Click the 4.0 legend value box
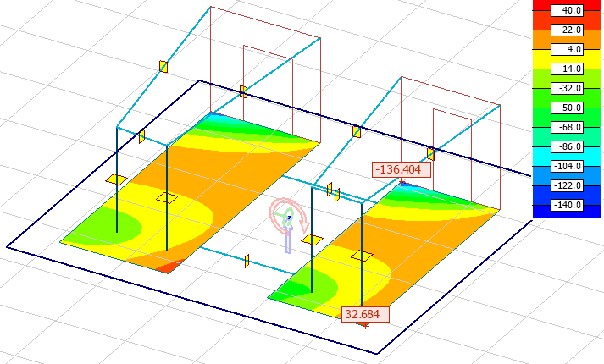Image resolution: width=604 pixels, height=364 pixels. [x=568, y=49]
